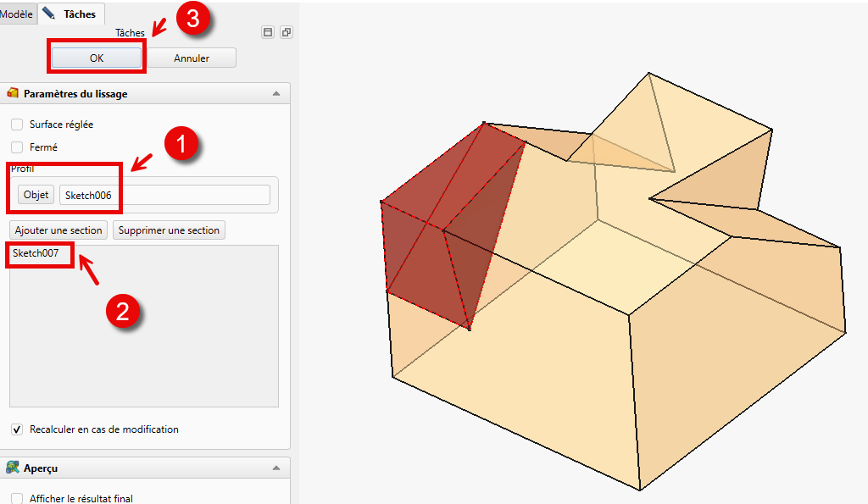Collapse the Aperçu section arrow
868x504 pixels.
click(275, 468)
